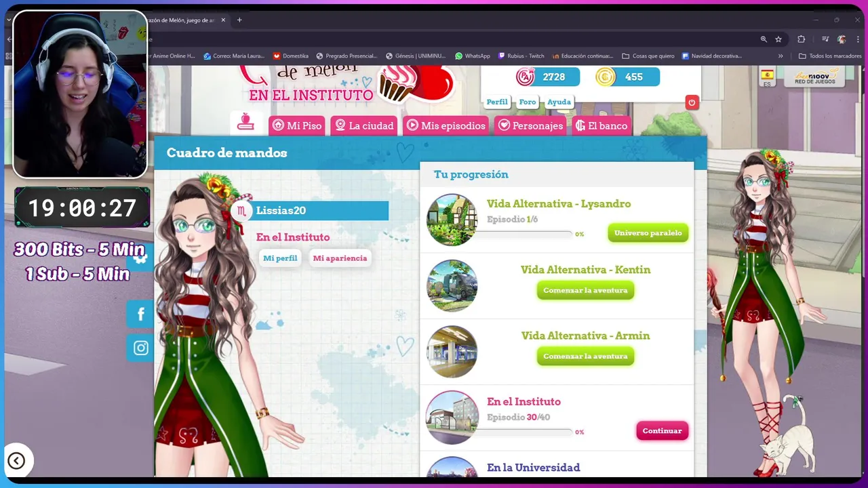Open Todos los marcadores folder
Screen dimensions: 868x488
(830, 56)
